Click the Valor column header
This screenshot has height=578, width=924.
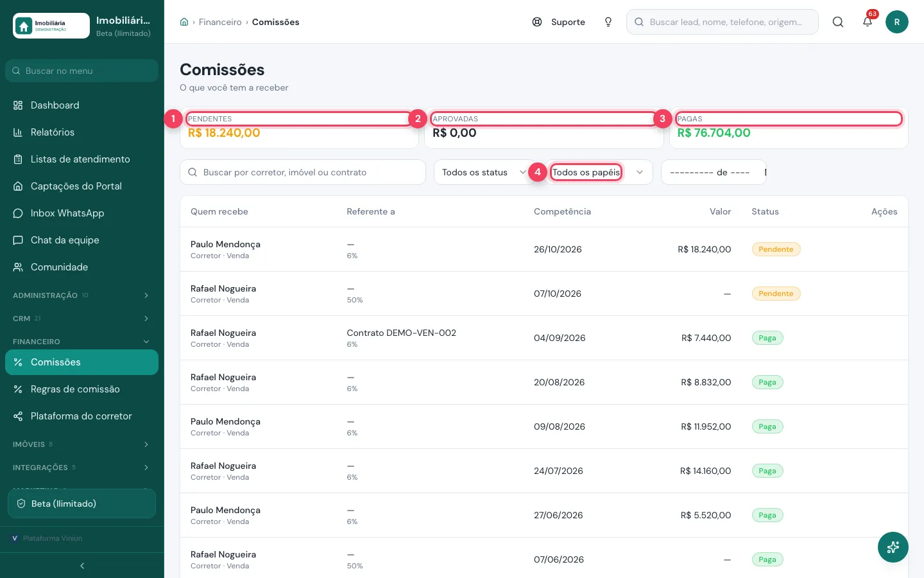click(x=720, y=211)
